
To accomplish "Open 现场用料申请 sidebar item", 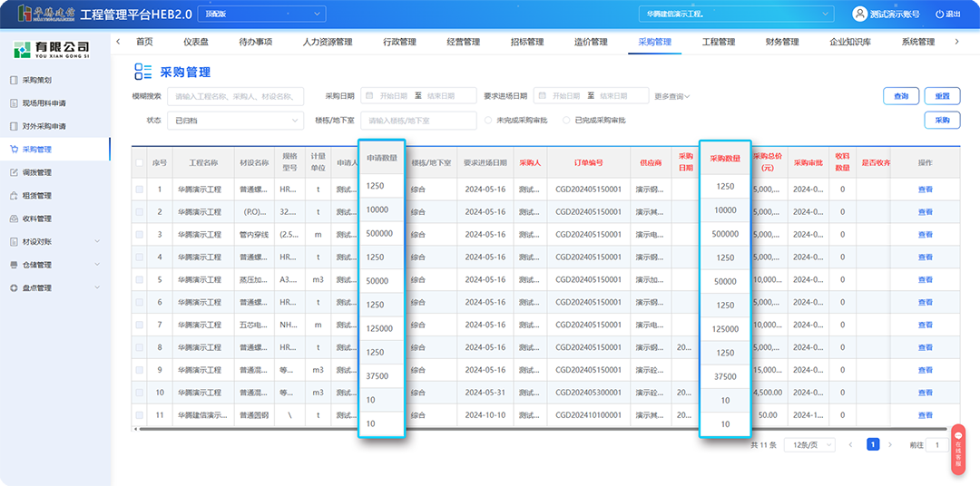I will click(45, 103).
